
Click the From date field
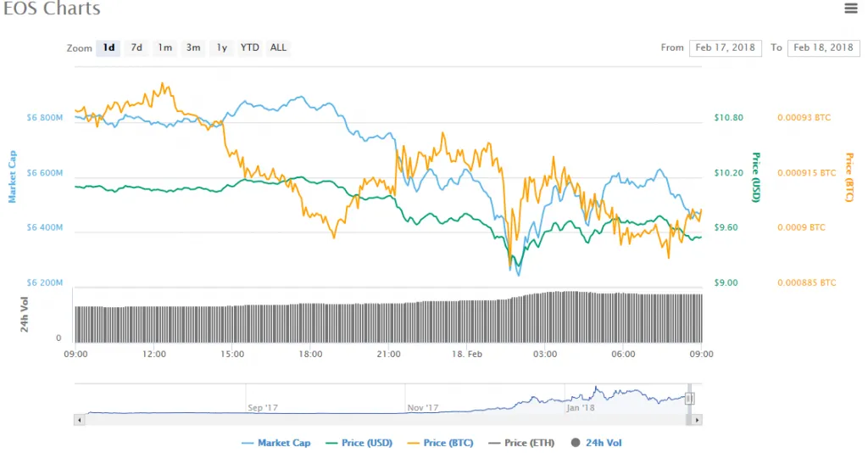tap(726, 48)
